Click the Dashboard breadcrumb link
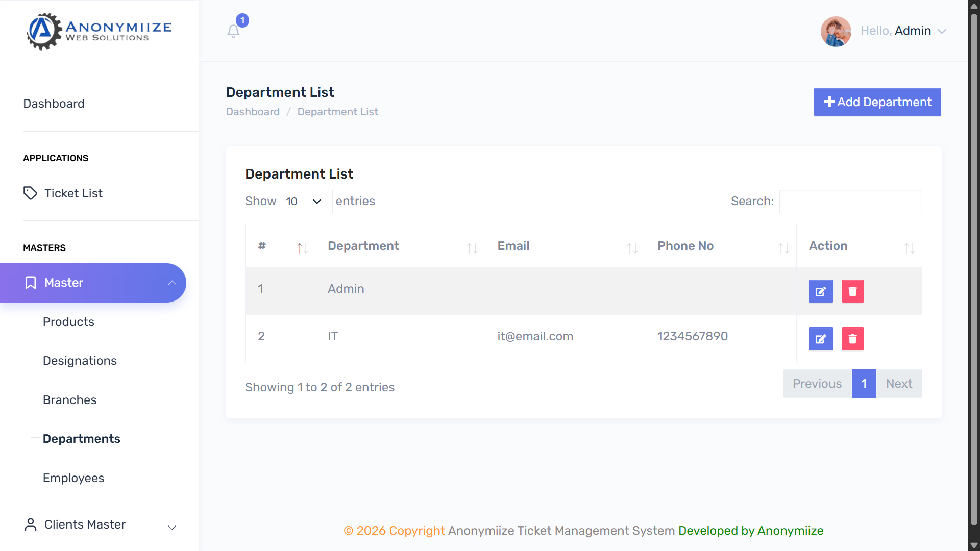This screenshot has width=980, height=551. coord(253,112)
